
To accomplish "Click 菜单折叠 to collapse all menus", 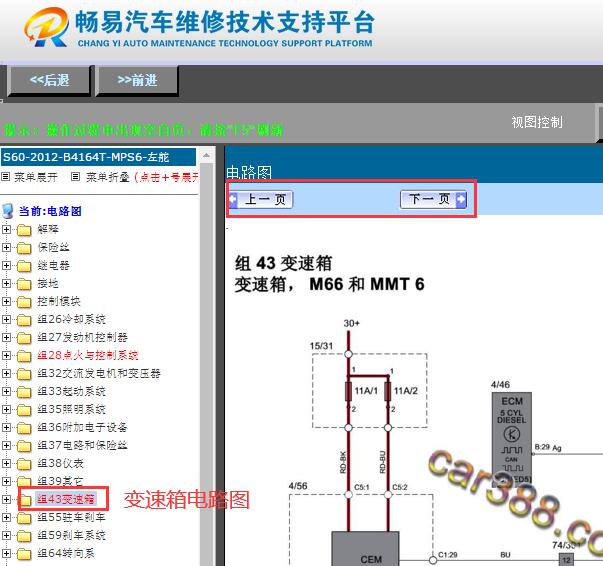I will pyautogui.click(x=107, y=177).
